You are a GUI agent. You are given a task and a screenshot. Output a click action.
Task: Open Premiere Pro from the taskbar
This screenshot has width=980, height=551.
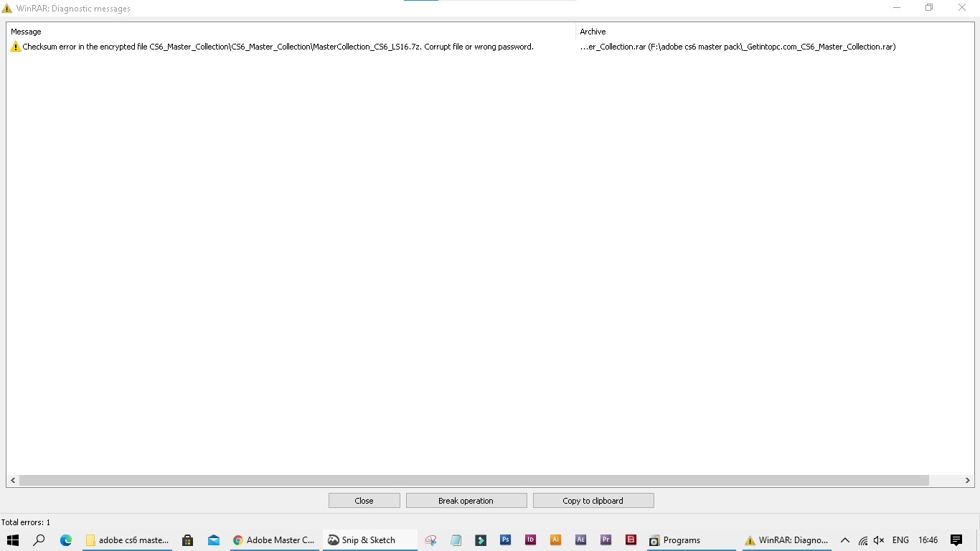click(x=606, y=540)
